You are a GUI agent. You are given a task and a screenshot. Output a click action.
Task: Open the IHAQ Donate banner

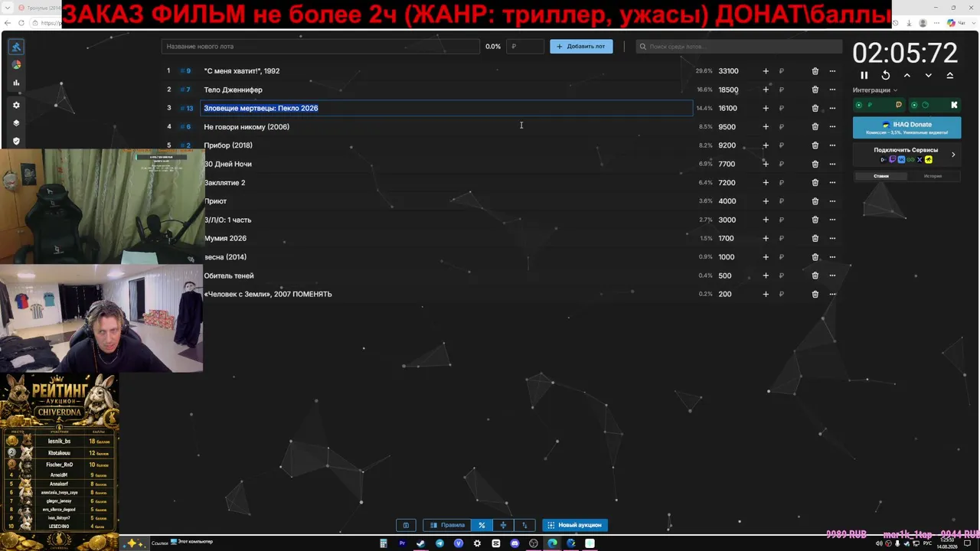click(x=906, y=128)
